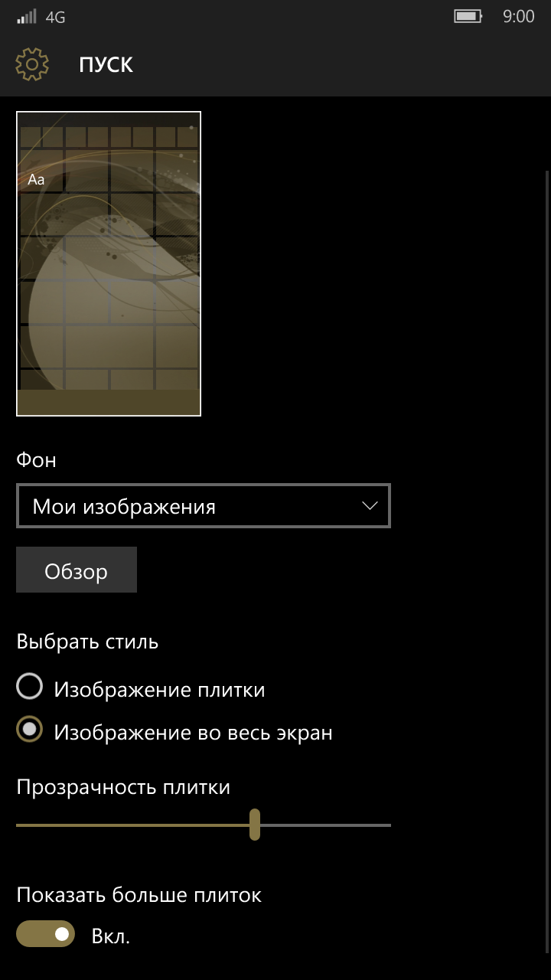
Task: Open the Мои изображения dropdown
Action: tap(204, 506)
